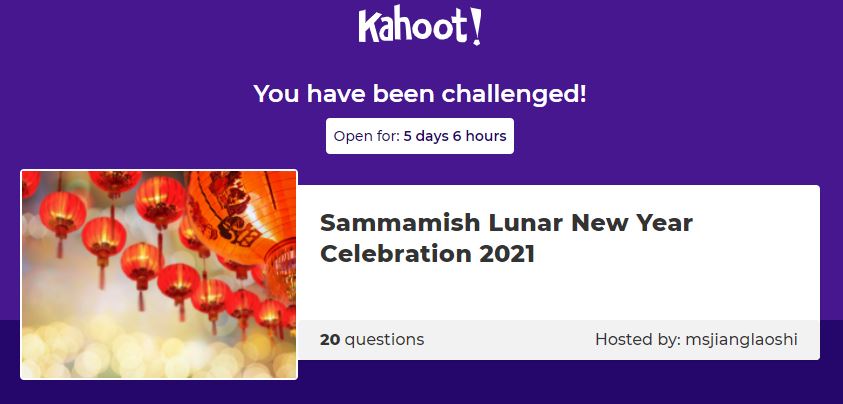
Task: Click the 'Open for' countdown badge
Action: click(x=420, y=136)
